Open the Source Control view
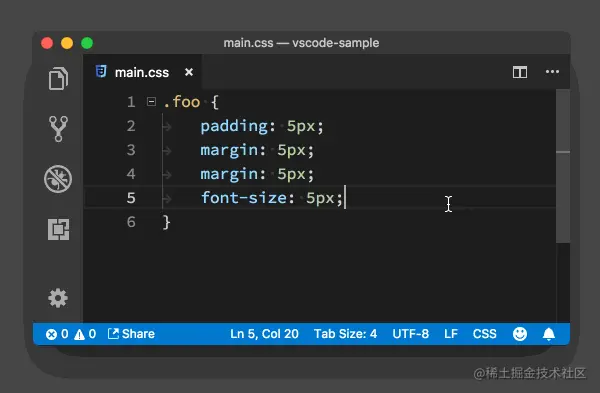The width and height of the screenshot is (600, 393). [58, 129]
